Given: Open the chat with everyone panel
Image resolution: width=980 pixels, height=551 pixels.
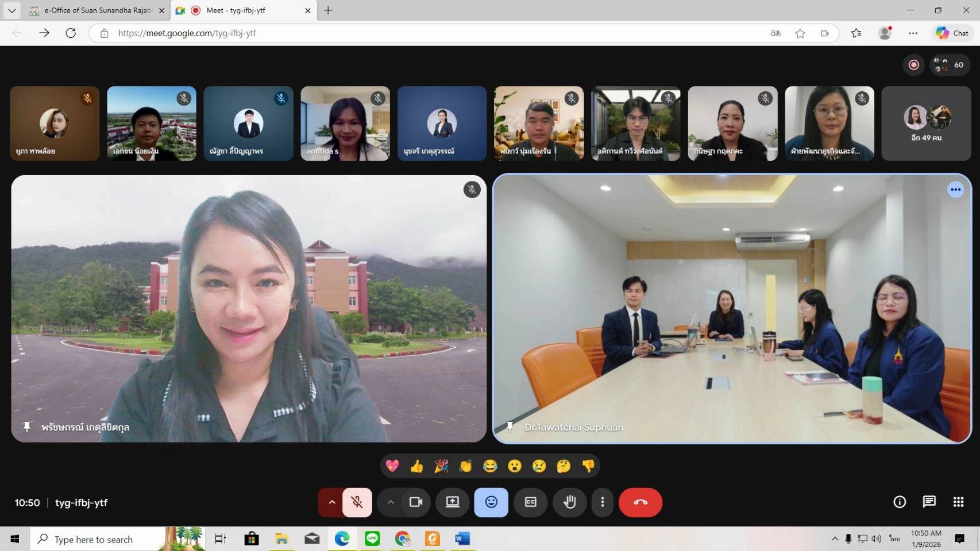Looking at the screenshot, I should pos(929,502).
